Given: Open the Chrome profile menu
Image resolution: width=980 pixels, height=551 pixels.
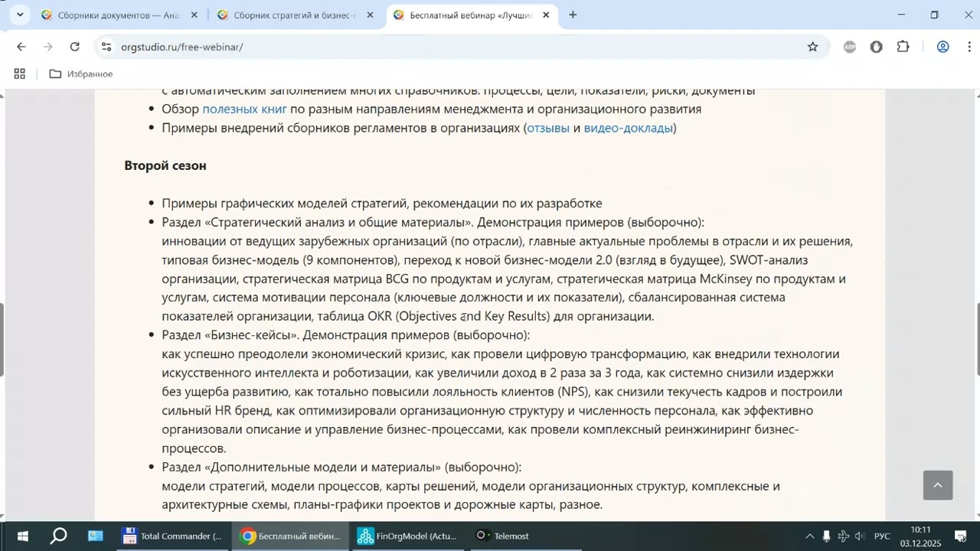Looking at the screenshot, I should coord(943,47).
